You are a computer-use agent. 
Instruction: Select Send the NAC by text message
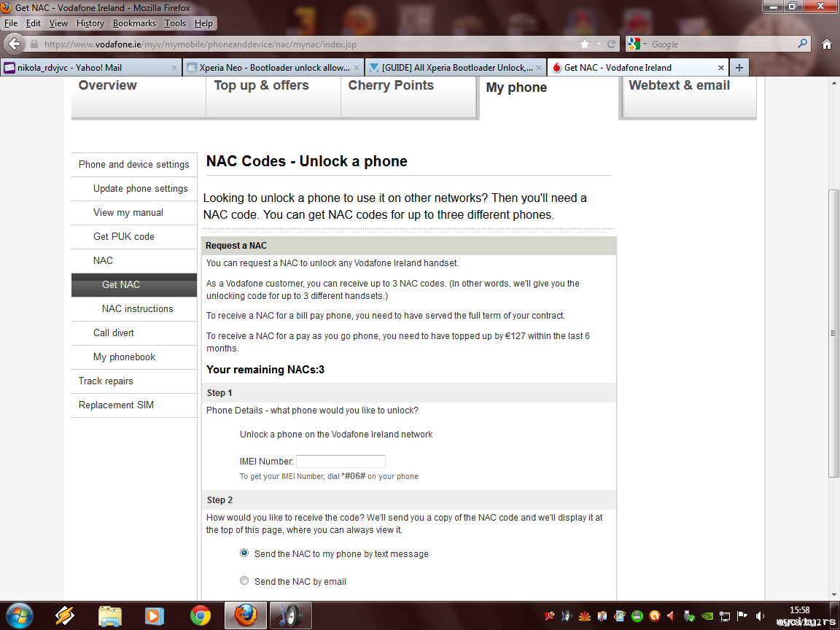click(x=244, y=553)
